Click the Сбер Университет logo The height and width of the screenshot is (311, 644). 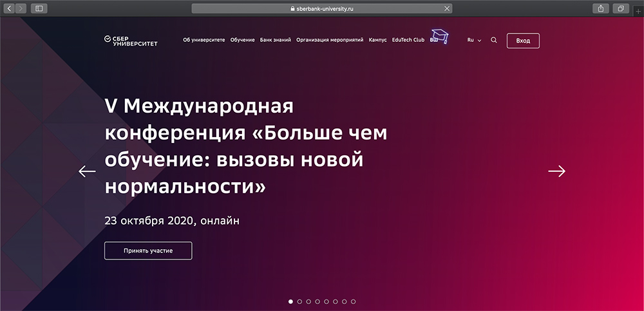[131, 41]
